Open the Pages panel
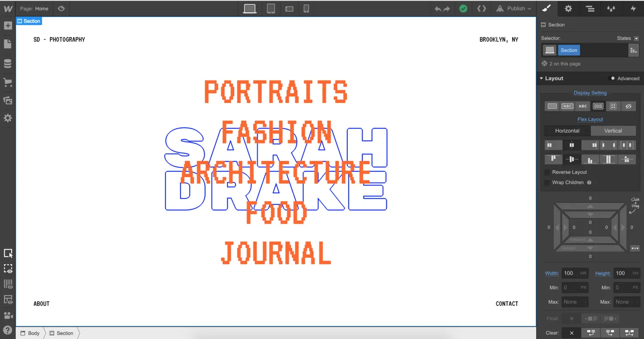 [x=8, y=44]
